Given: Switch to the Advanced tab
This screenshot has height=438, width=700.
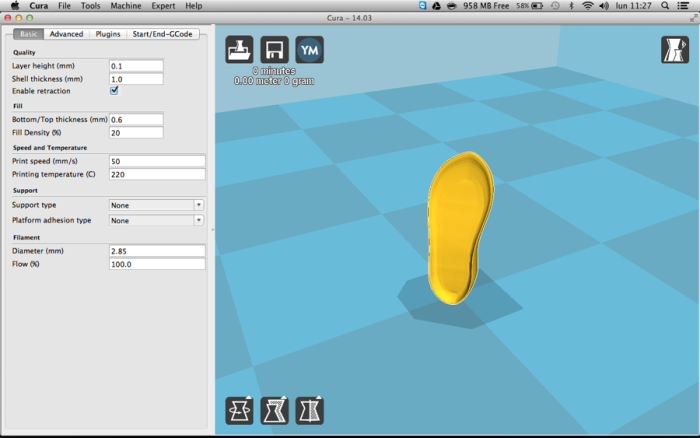Looking at the screenshot, I should (x=66, y=34).
